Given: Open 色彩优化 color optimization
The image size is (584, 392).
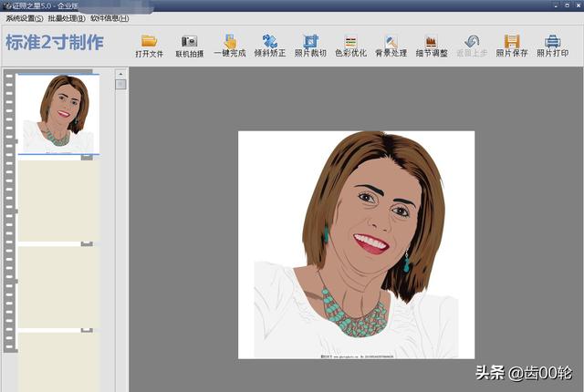Looking at the screenshot, I should (350, 41).
